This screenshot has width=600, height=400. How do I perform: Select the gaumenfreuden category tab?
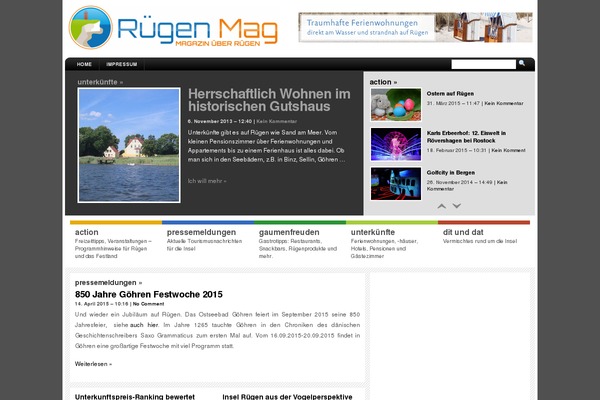[x=289, y=232]
